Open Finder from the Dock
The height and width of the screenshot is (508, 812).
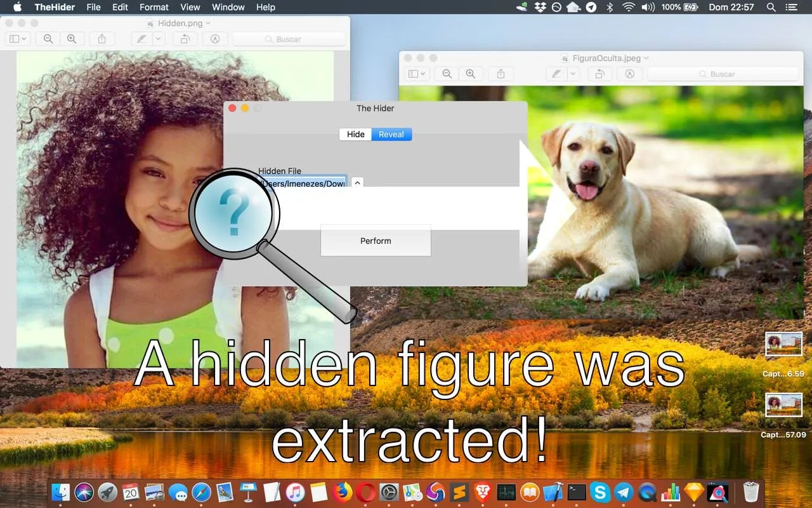[61, 491]
